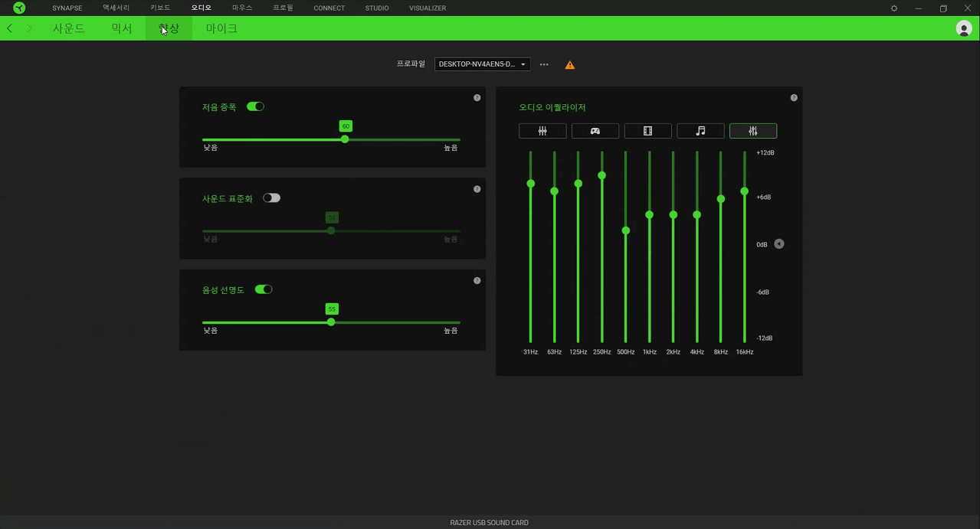The image size is (980, 529).
Task: Open the 오디오 top menu
Action: point(201,8)
